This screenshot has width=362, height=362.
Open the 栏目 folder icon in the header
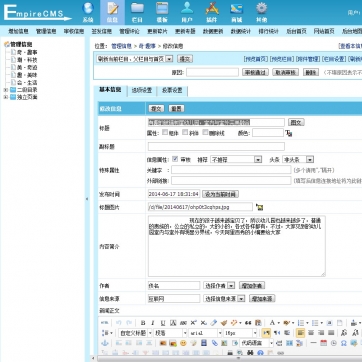[137, 8]
